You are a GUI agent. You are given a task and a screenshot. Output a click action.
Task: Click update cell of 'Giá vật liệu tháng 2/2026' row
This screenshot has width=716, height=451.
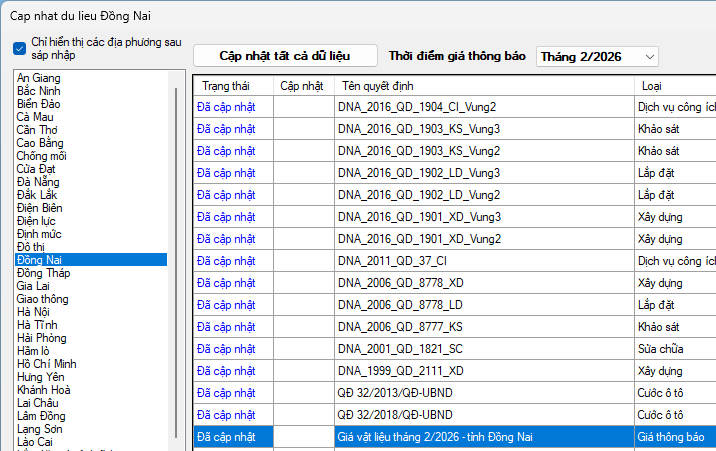point(303,437)
